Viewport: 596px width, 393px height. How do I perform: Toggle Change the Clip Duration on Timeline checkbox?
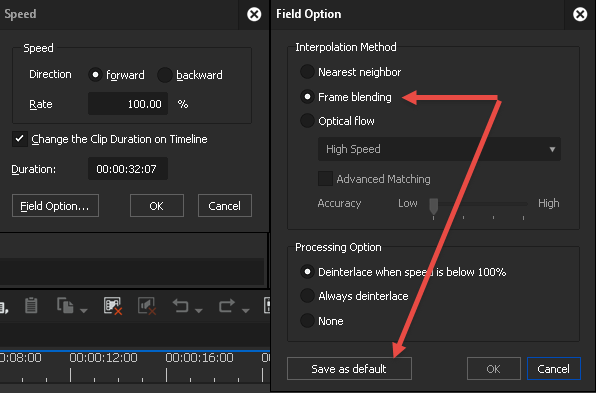tap(19, 139)
